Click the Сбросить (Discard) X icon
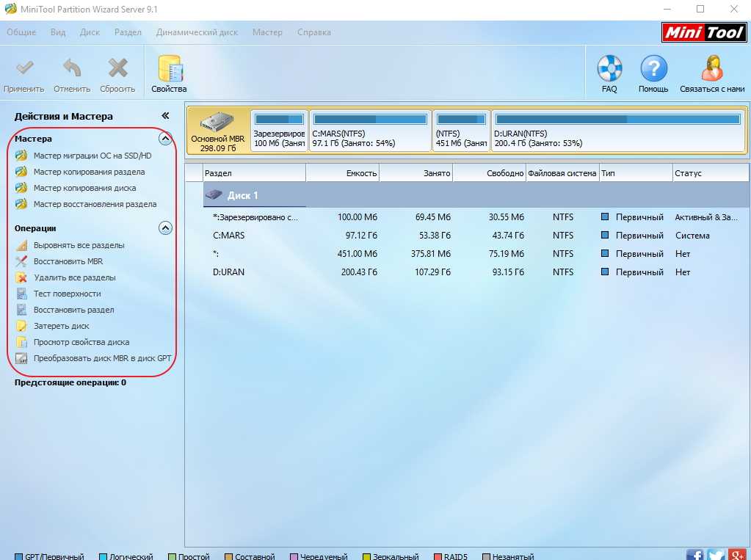The width and height of the screenshot is (751, 560). point(117,70)
